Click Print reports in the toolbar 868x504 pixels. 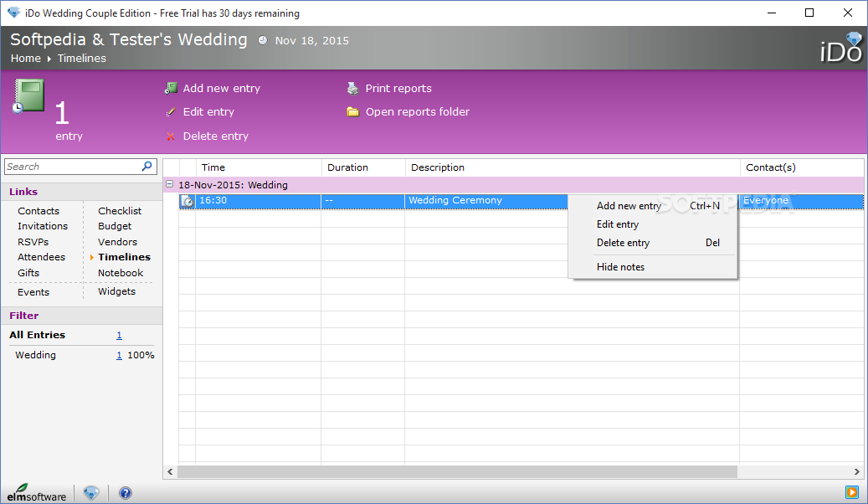pos(398,89)
